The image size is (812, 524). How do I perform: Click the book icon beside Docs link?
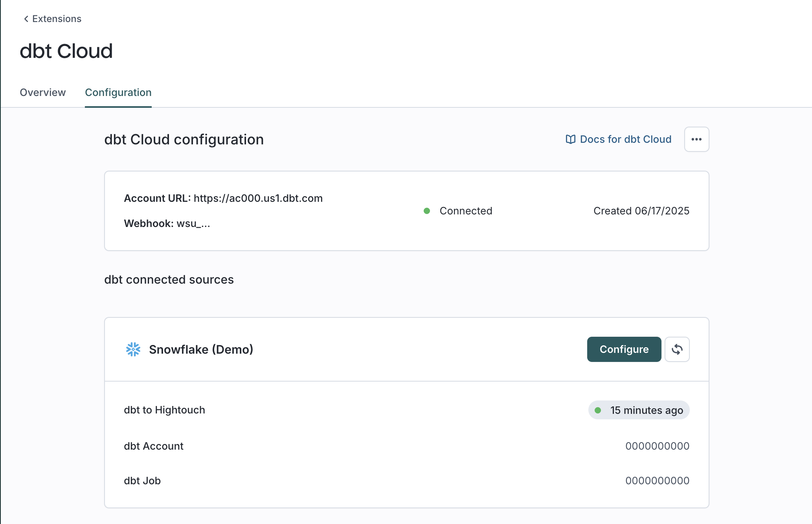570,139
